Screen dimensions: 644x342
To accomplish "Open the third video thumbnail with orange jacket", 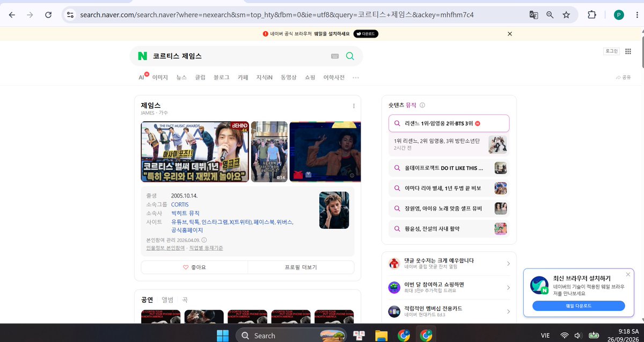I will pos(325,152).
